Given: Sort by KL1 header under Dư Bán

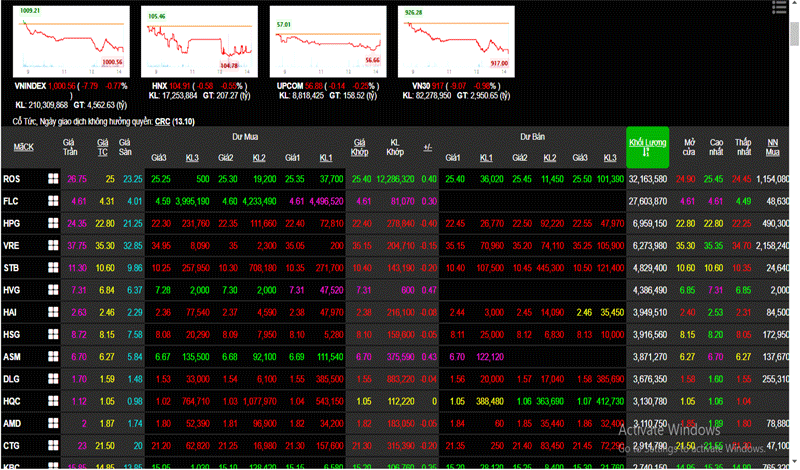Looking at the screenshot, I should coord(486,158).
